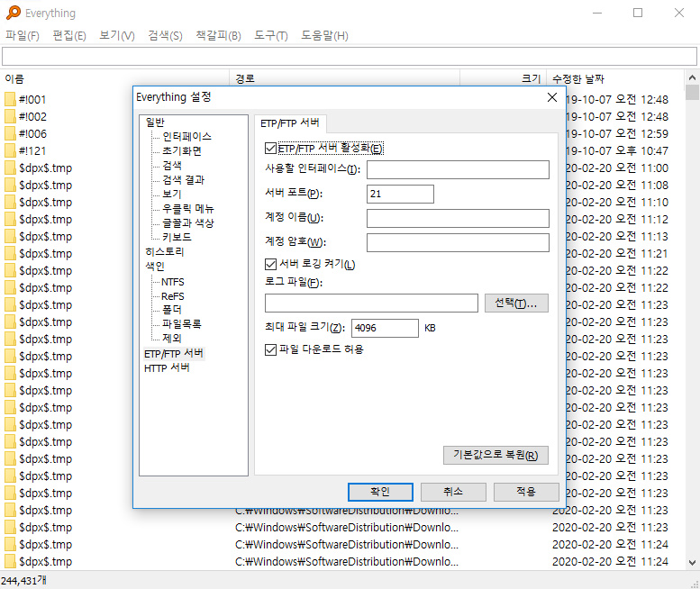This screenshot has height=589, width=700.
Task: Open the 도구(T) menu
Action: click(x=270, y=35)
